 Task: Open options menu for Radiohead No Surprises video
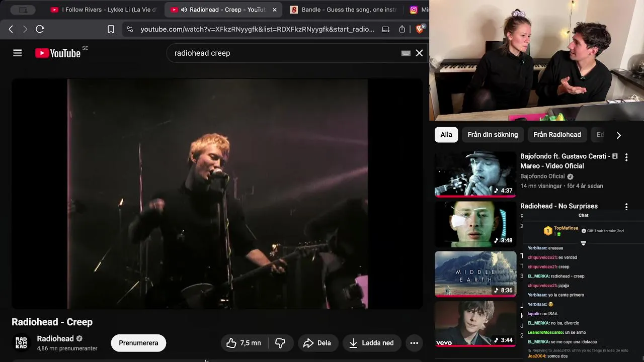tap(626, 207)
